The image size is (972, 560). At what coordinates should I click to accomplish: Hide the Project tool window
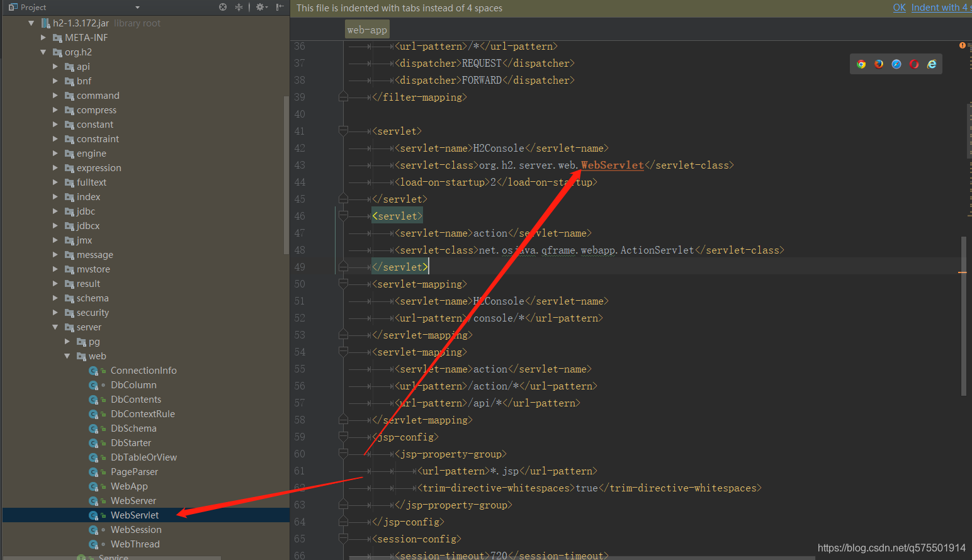[280, 7]
